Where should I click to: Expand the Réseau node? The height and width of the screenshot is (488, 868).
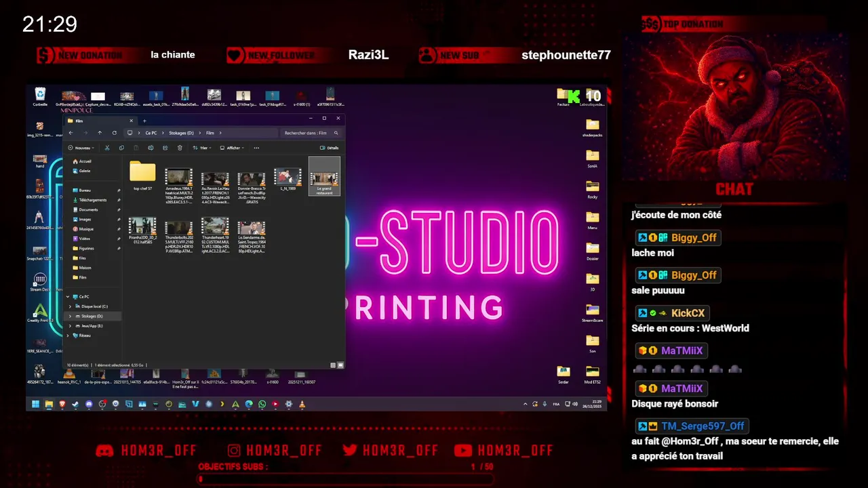click(x=68, y=335)
